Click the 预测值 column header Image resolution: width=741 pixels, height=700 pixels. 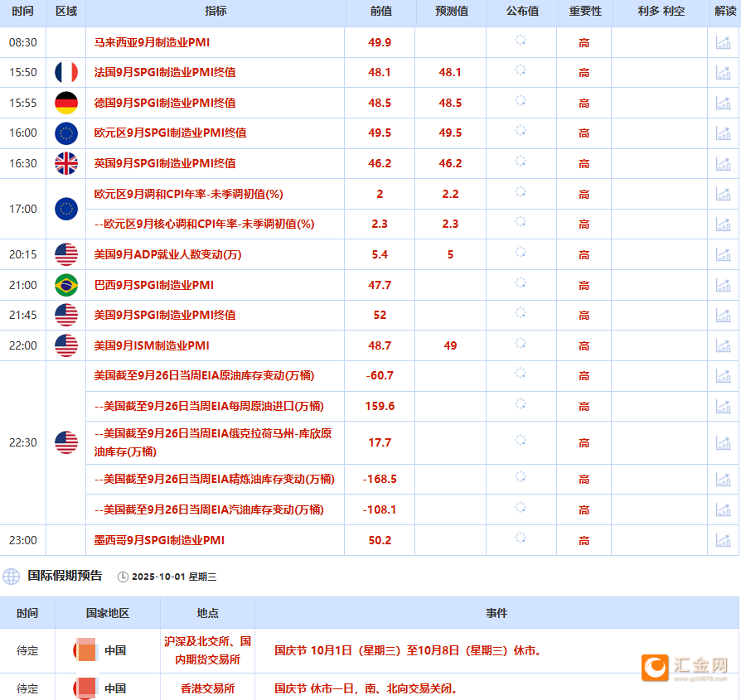(452, 11)
